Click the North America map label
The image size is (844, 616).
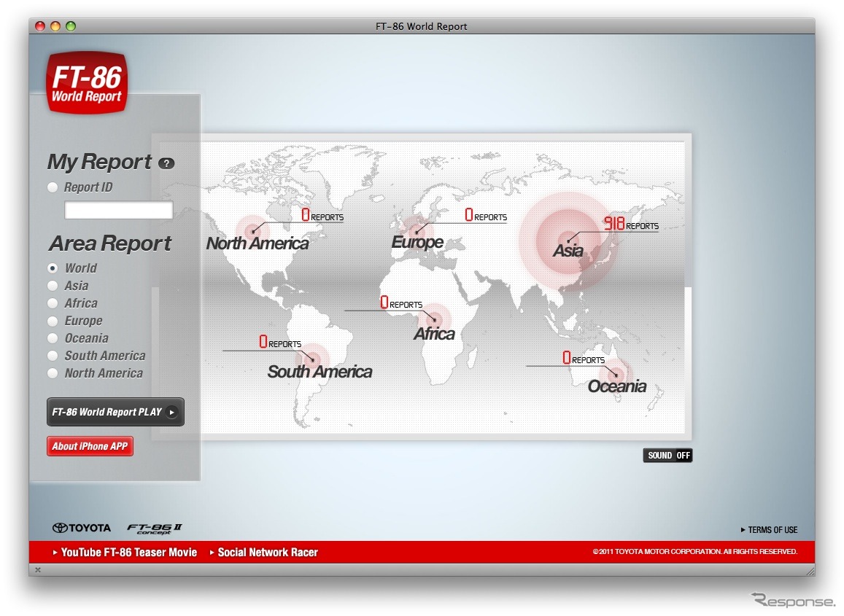pyautogui.click(x=258, y=243)
